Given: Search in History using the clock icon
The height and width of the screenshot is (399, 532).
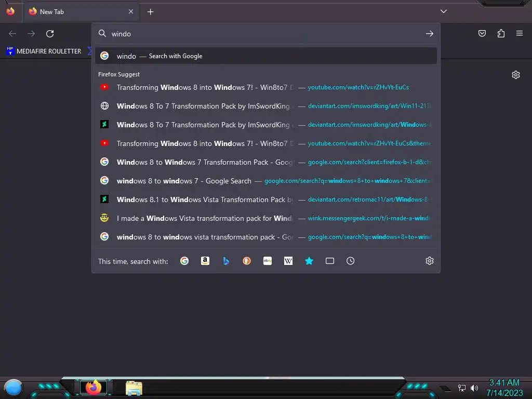Looking at the screenshot, I should [x=351, y=261].
